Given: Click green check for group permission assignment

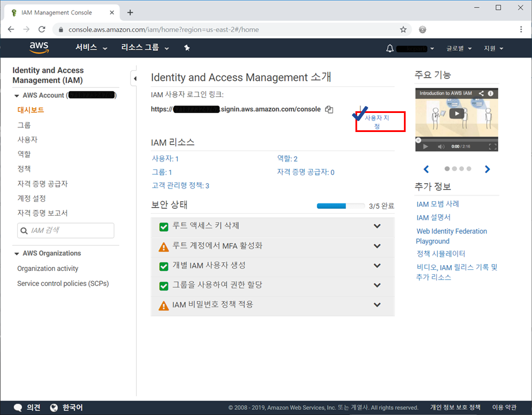Looking at the screenshot, I should pos(163,286).
